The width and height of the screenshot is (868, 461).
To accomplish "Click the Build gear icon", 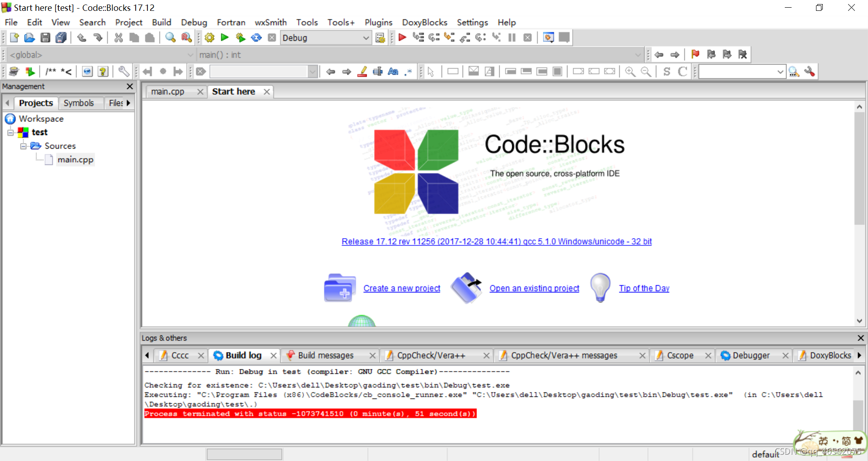I will point(209,38).
